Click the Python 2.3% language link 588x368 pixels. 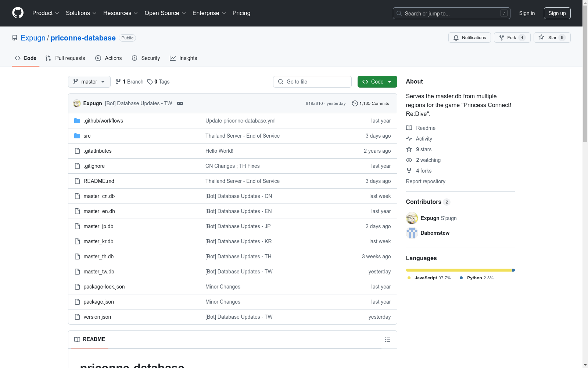point(477,278)
